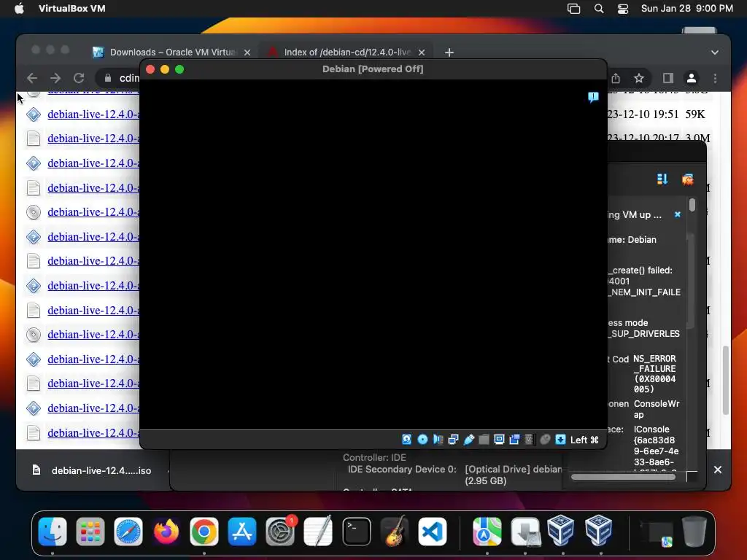Click the date and time in menu bar

click(x=687, y=9)
